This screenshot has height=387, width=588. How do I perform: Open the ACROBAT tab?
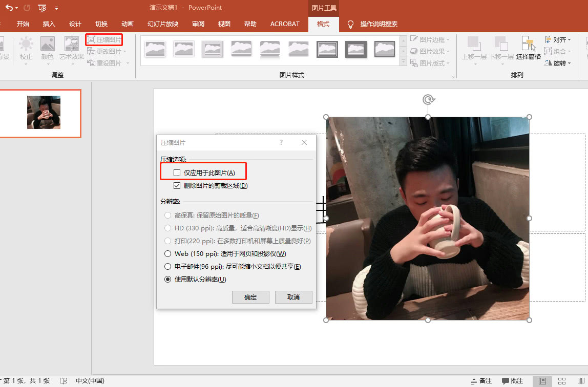(x=285, y=24)
